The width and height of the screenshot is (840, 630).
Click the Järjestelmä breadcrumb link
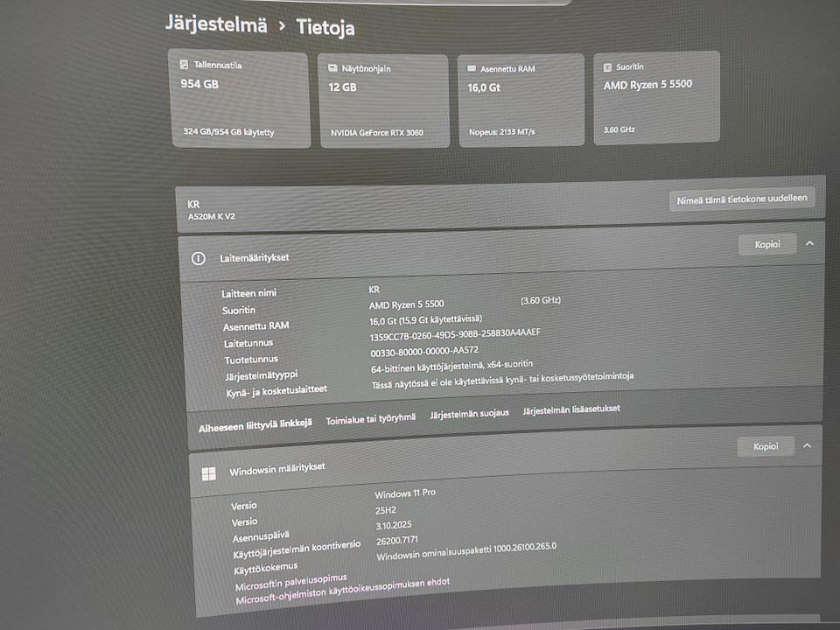pos(216,24)
